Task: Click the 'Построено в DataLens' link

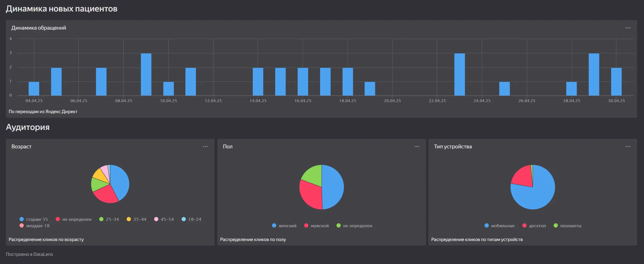Action: [x=29, y=254]
